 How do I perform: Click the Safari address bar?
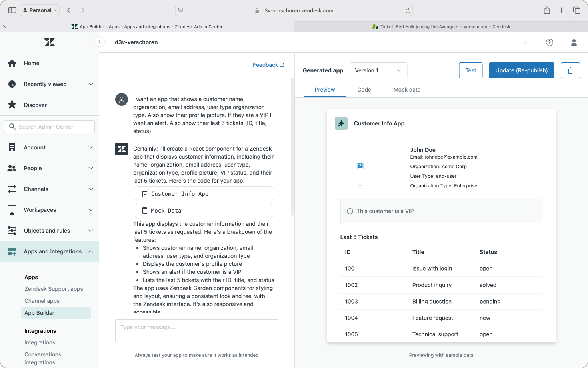click(x=294, y=10)
